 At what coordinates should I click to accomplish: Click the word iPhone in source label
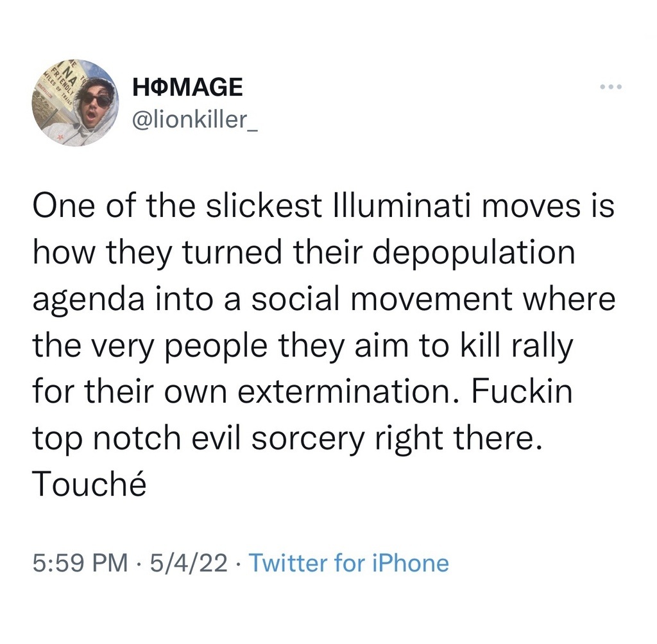tap(412, 563)
